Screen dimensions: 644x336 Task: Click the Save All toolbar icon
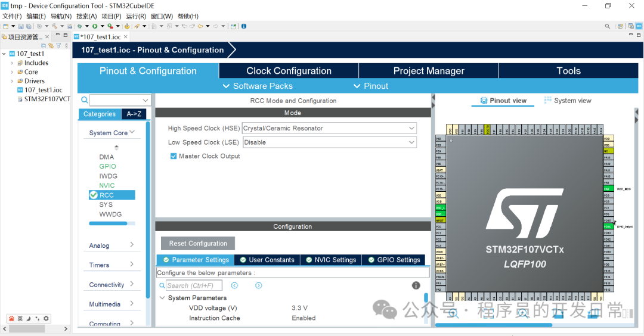click(x=29, y=26)
